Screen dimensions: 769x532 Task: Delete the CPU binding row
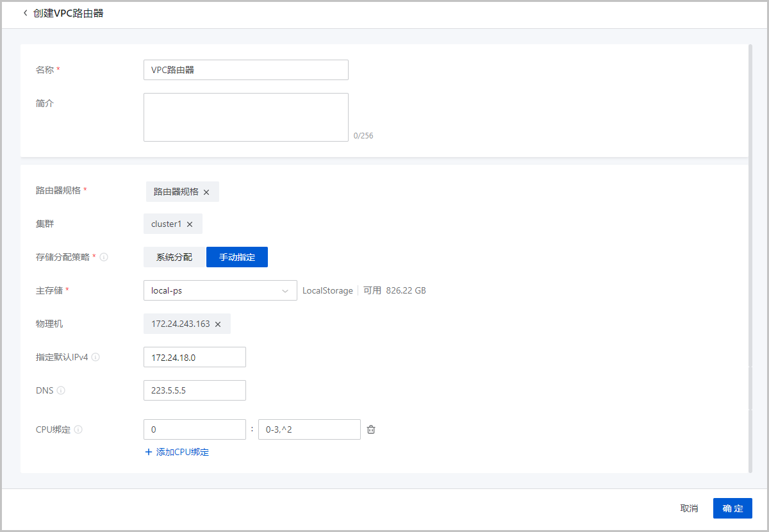[371, 429]
